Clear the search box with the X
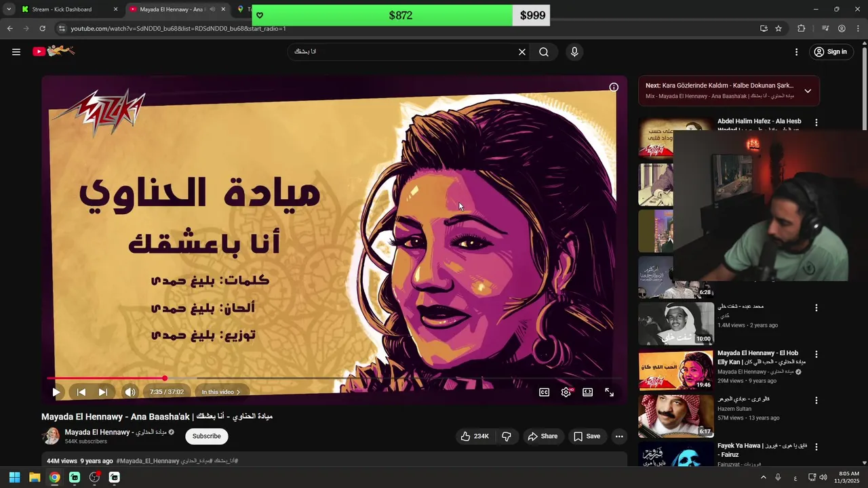 [x=522, y=52]
